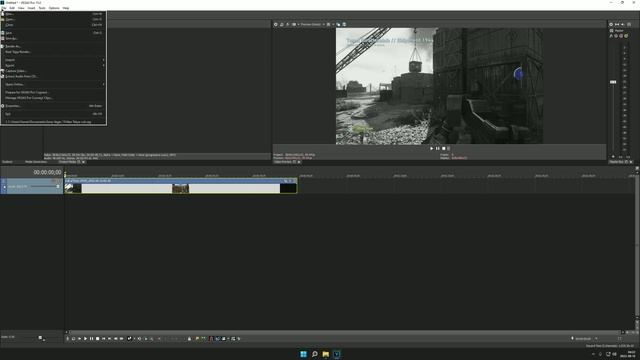Open Master Bus audio properties icon
This screenshot has height=360, width=640.
(x=611, y=24)
